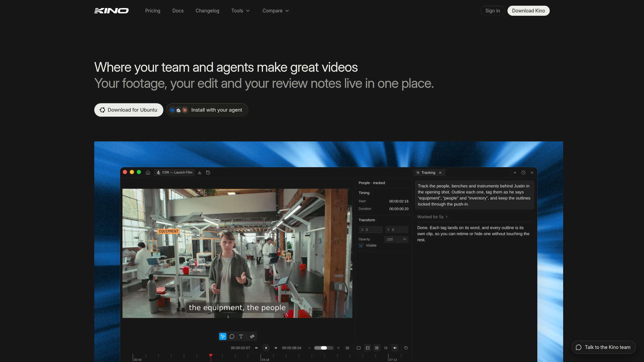The image size is (644, 362).
Task: Toggle full frame view icon
Action: [359, 348]
